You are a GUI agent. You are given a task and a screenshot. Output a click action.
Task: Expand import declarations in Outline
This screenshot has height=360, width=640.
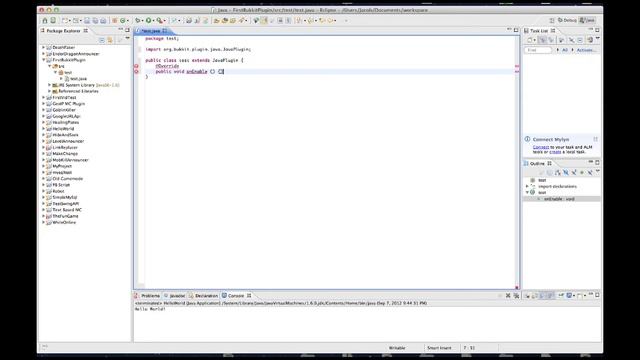[x=527, y=186]
